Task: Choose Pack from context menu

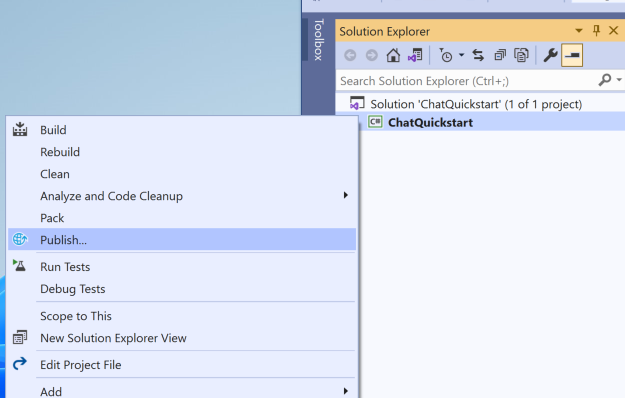Action: pyautogui.click(x=182, y=218)
